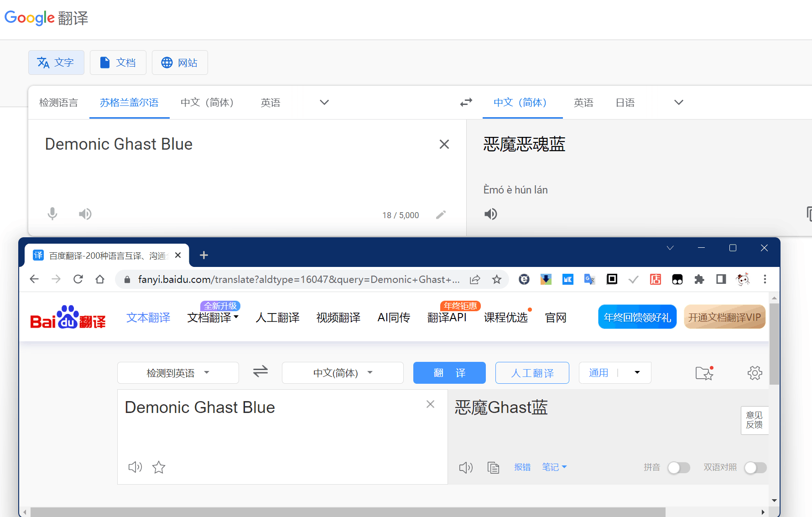
Task: Open the browser profile avatar
Action: [x=743, y=279]
